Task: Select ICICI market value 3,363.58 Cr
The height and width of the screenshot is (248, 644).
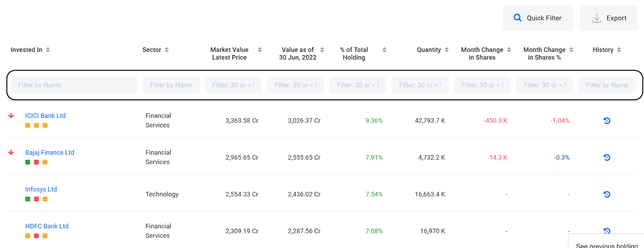Action: pyautogui.click(x=242, y=121)
